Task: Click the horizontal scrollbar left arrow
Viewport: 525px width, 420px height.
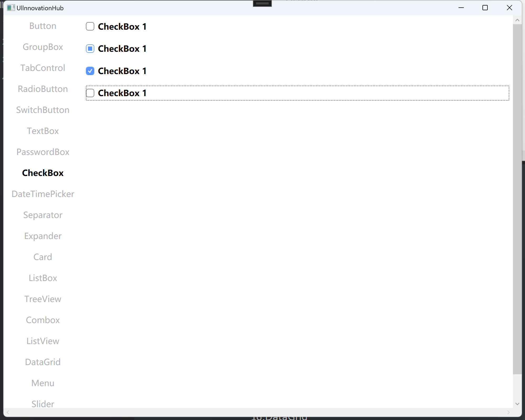Action: pyautogui.click(x=8, y=412)
